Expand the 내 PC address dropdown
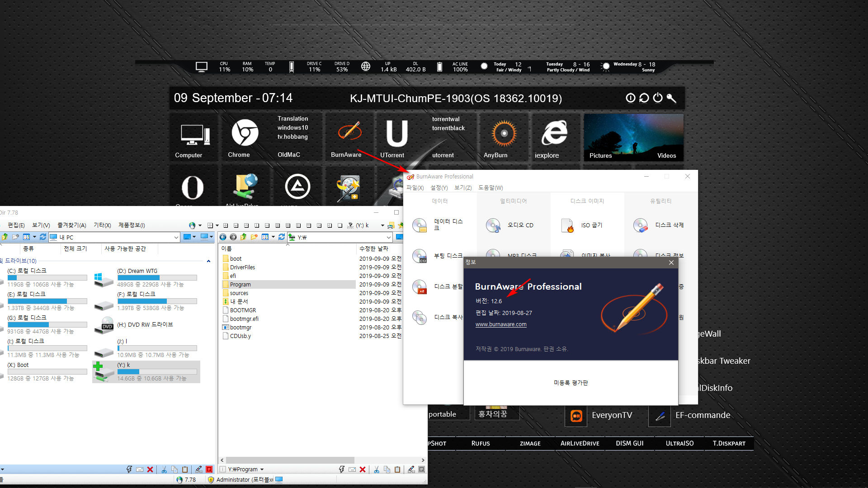Image resolution: width=868 pixels, height=488 pixels. point(176,237)
